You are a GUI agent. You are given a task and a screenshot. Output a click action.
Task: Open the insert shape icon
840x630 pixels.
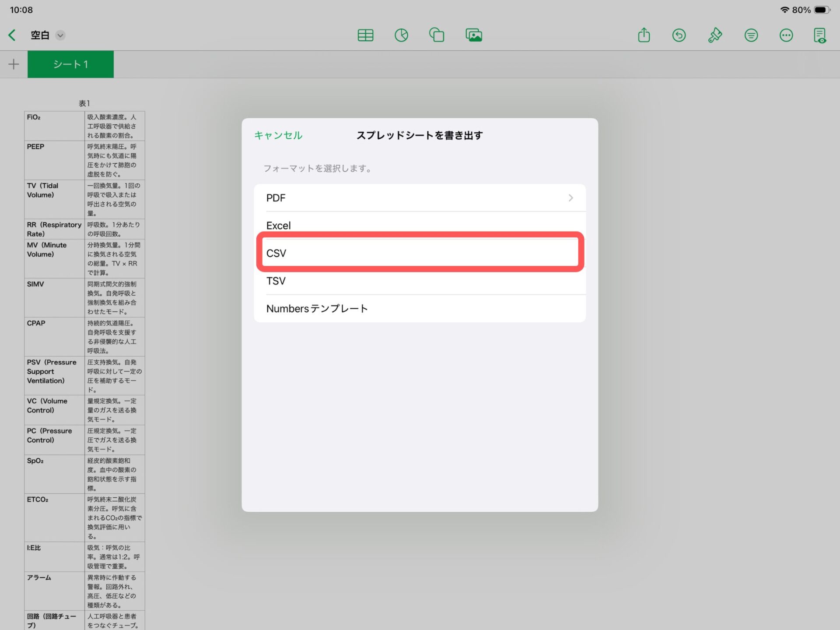click(x=437, y=35)
